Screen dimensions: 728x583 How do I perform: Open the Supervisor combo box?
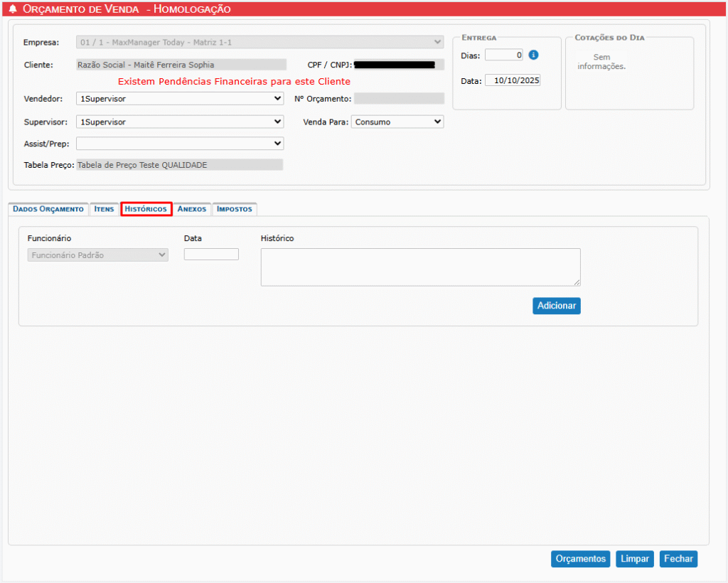[179, 122]
